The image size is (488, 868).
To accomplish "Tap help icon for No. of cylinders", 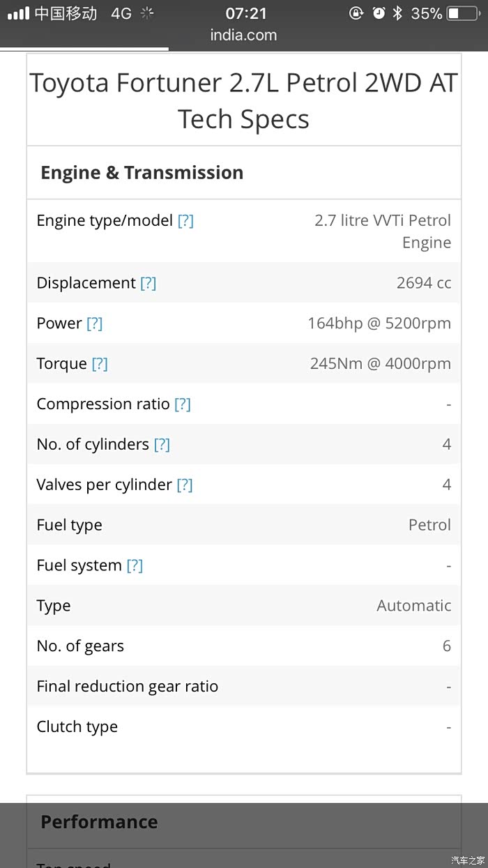I will [161, 445].
